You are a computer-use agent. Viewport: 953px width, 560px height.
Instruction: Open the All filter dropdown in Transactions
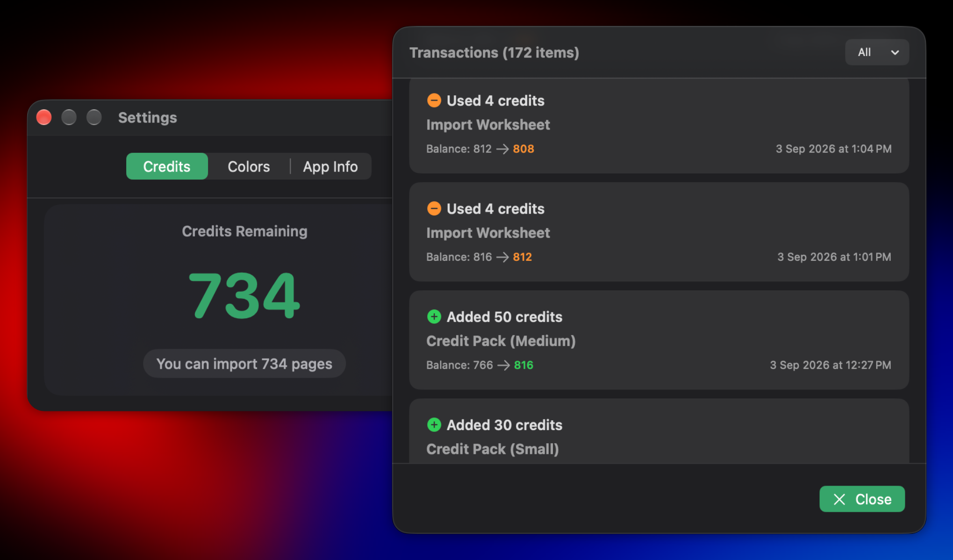click(x=877, y=52)
